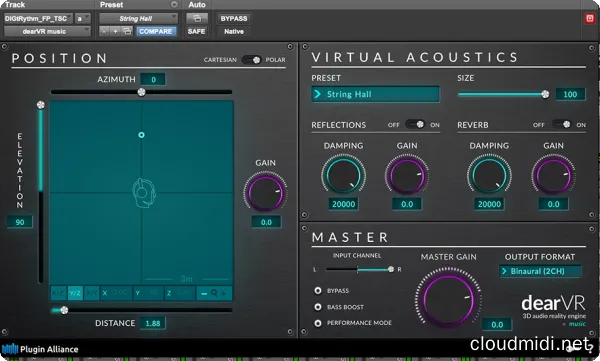Click the next preset plus button
Viewport: 600px width, 361px height.
[115, 31]
